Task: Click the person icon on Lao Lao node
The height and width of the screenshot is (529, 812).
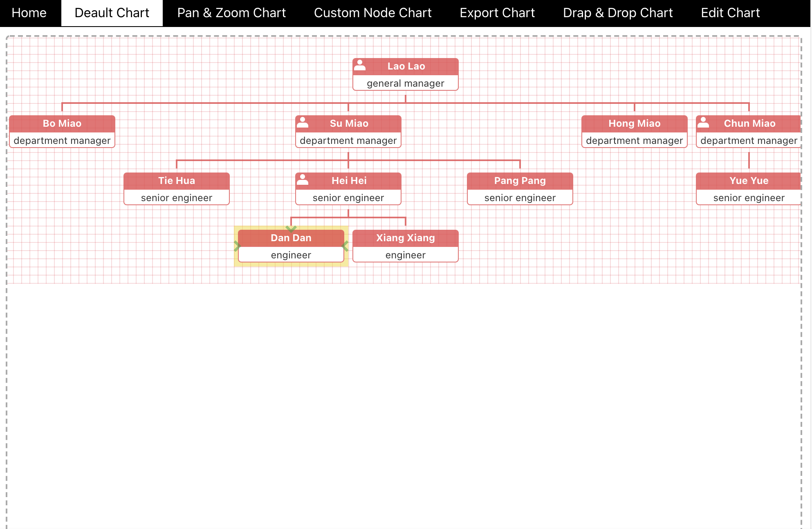Action: (x=360, y=65)
